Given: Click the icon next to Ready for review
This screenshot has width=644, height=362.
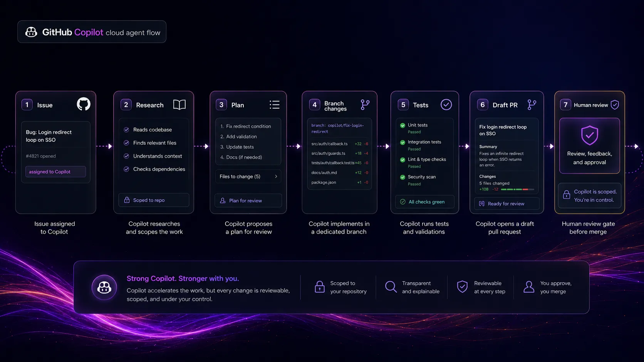Looking at the screenshot, I should (x=482, y=204).
